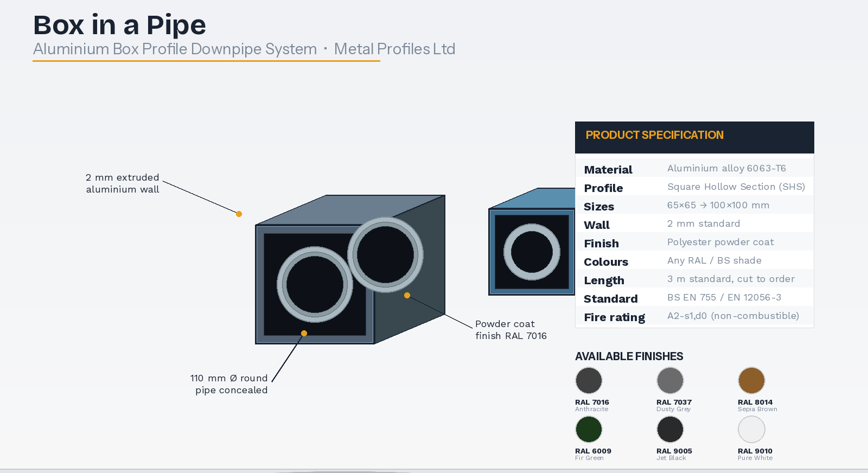The image size is (868, 473).
Task: Click the 'Finish' row label
Action: (601, 244)
